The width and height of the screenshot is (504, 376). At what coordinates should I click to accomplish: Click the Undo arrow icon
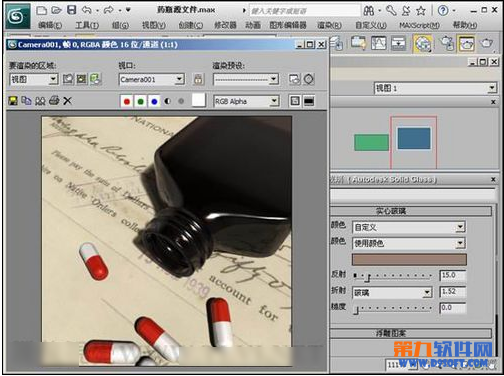click(87, 10)
